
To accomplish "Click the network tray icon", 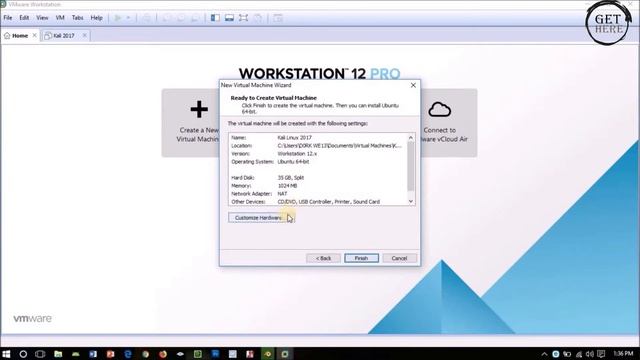I will pos(579,354).
